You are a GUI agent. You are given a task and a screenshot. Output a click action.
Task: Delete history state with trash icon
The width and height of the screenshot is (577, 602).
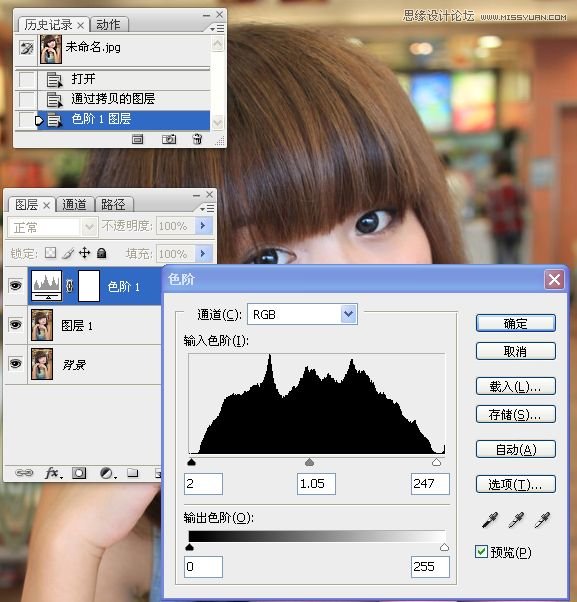(197, 139)
